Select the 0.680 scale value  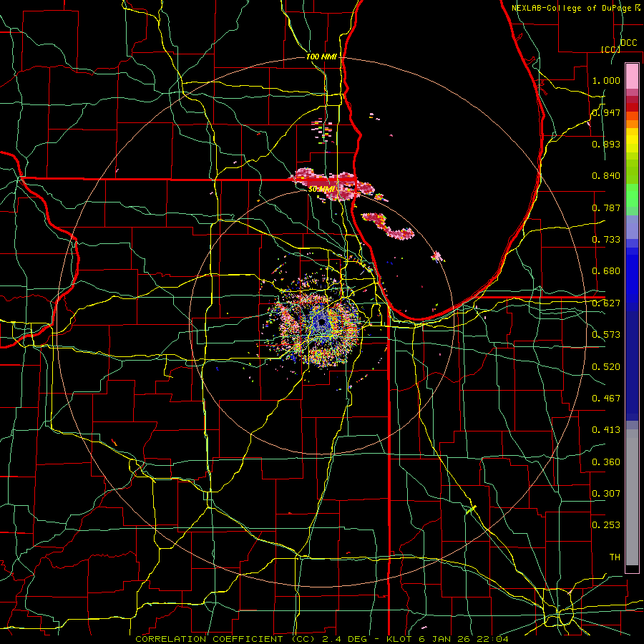606,271
